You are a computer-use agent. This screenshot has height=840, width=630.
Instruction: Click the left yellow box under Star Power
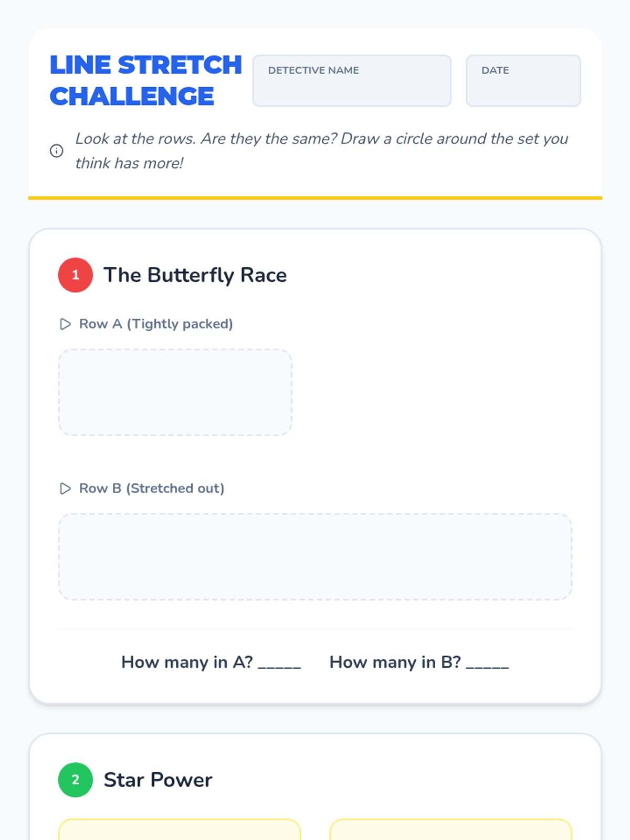point(180,829)
